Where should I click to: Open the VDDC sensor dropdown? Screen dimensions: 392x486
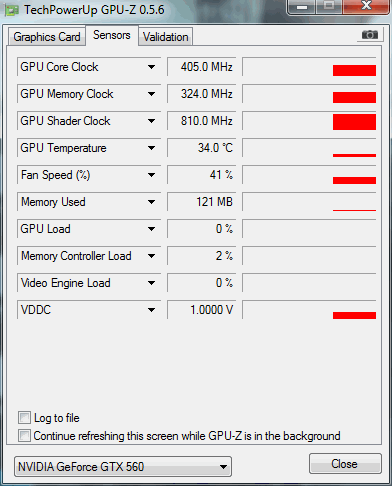click(151, 310)
